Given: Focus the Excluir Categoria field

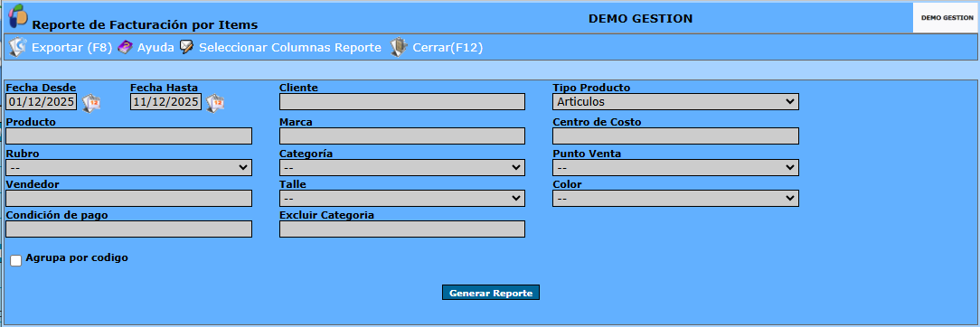Looking at the screenshot, I should 402,229.
